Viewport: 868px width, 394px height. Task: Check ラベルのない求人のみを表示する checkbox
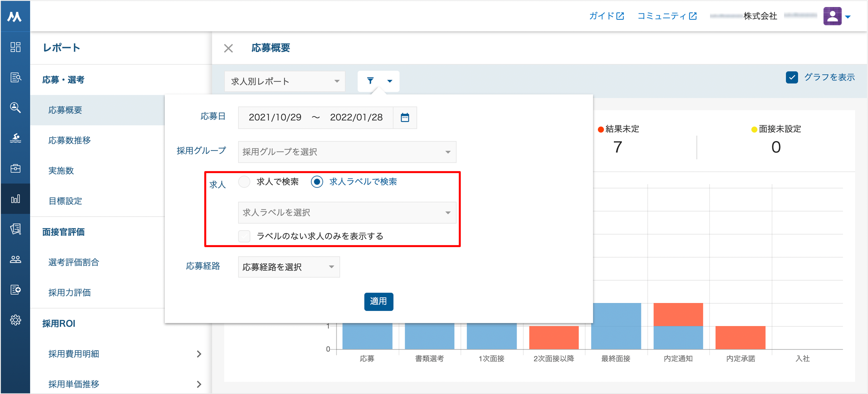tap(244, 236)
